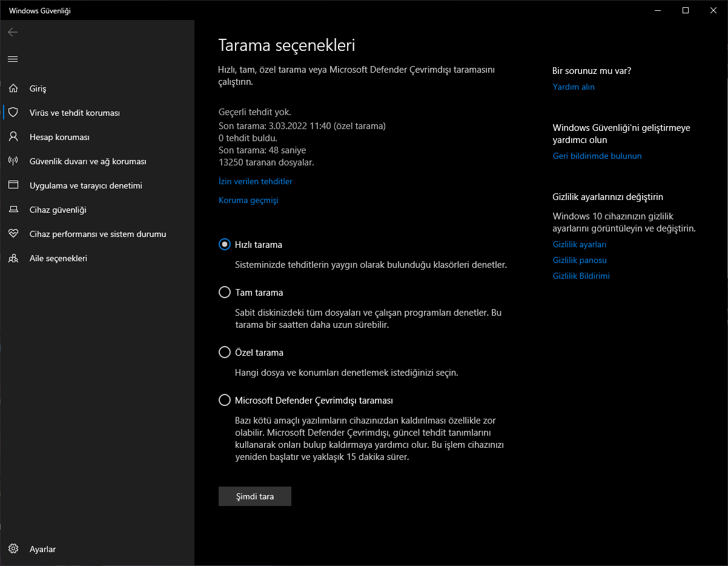Click the Aile seçenekleri family icon

(13, 258)
